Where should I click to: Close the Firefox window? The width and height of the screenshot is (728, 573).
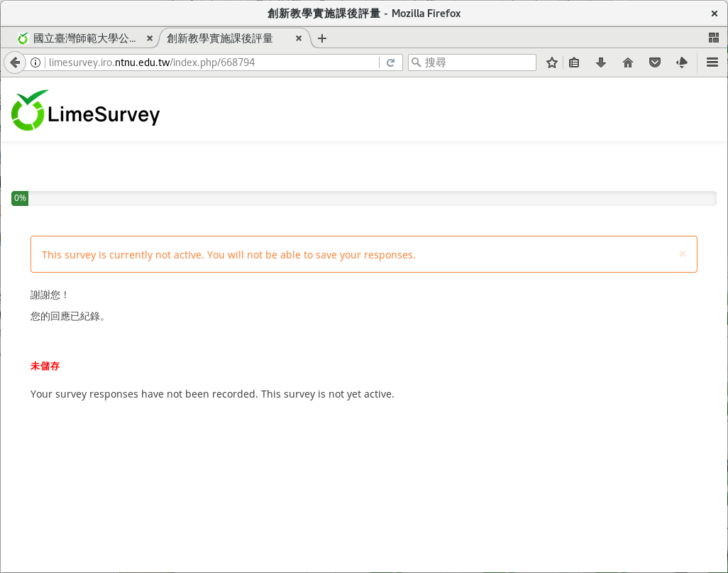click(714, 13)
